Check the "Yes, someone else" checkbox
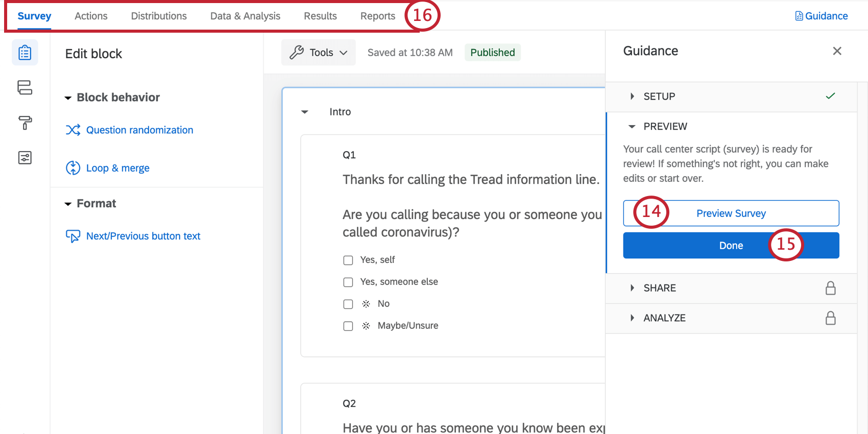 tap(348, 282)
